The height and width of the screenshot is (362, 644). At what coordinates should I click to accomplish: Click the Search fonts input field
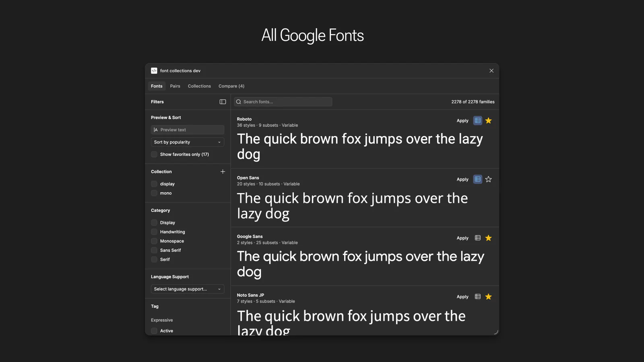tap(283, 102)
